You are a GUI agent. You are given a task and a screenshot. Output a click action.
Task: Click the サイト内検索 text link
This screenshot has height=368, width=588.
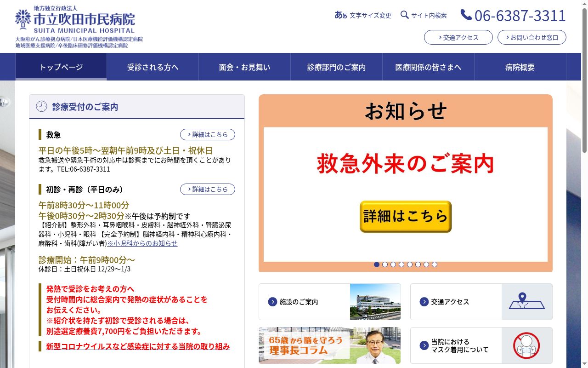point(429,15)
